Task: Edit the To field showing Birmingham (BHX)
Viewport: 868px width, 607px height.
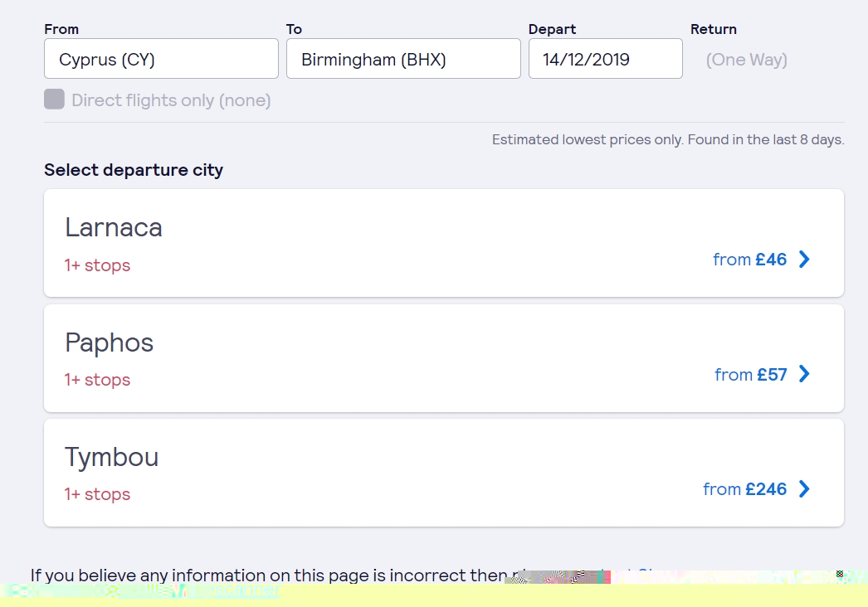Action: [x=403, y=59]
